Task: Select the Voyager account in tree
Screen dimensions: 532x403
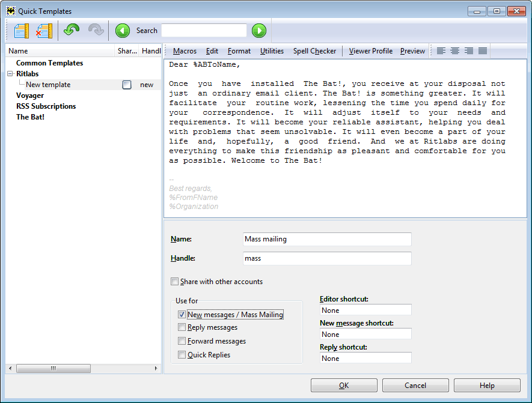Action: (30, 95)
